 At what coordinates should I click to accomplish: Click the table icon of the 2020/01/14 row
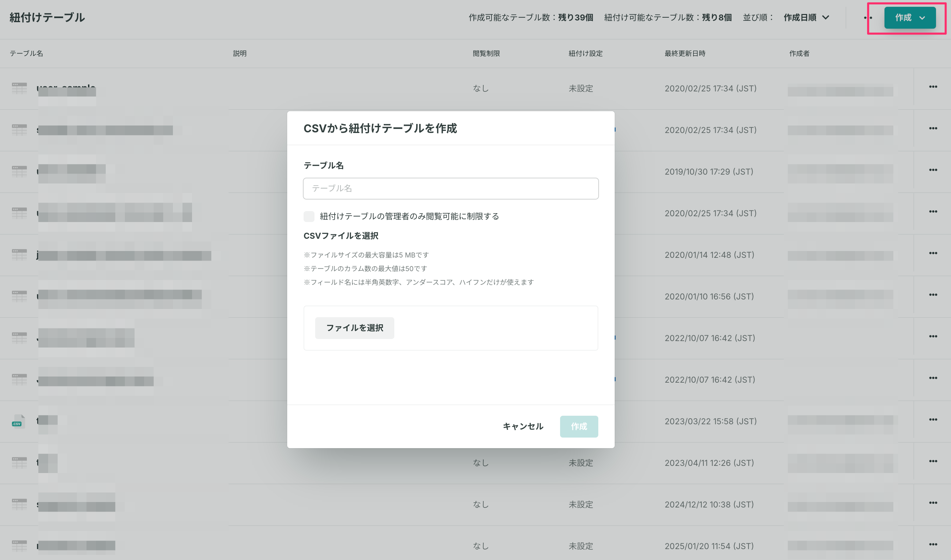click(19, 255)
